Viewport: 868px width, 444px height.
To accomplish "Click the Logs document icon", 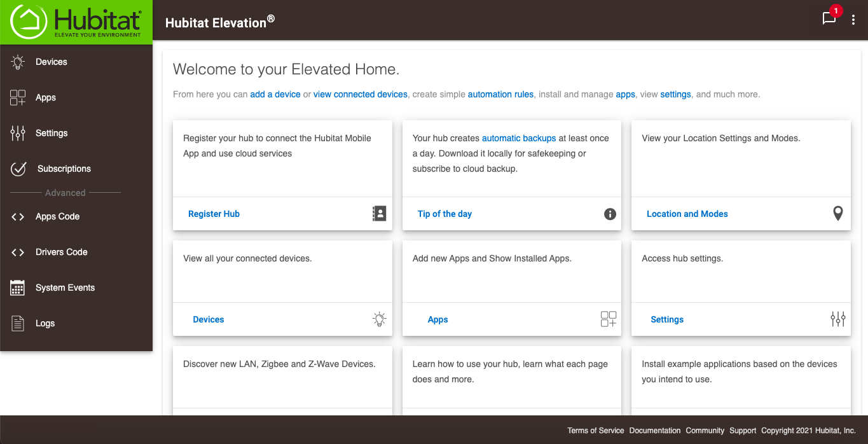I will pos(18,323).
